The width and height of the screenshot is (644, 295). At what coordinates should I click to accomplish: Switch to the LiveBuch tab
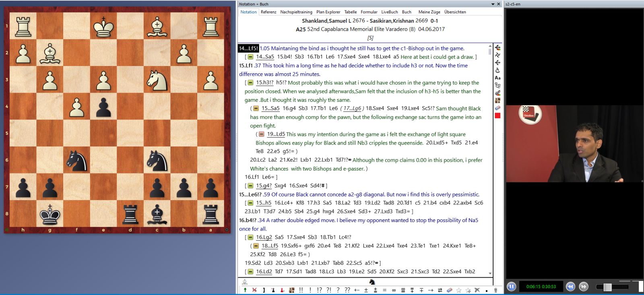[389, 12]
